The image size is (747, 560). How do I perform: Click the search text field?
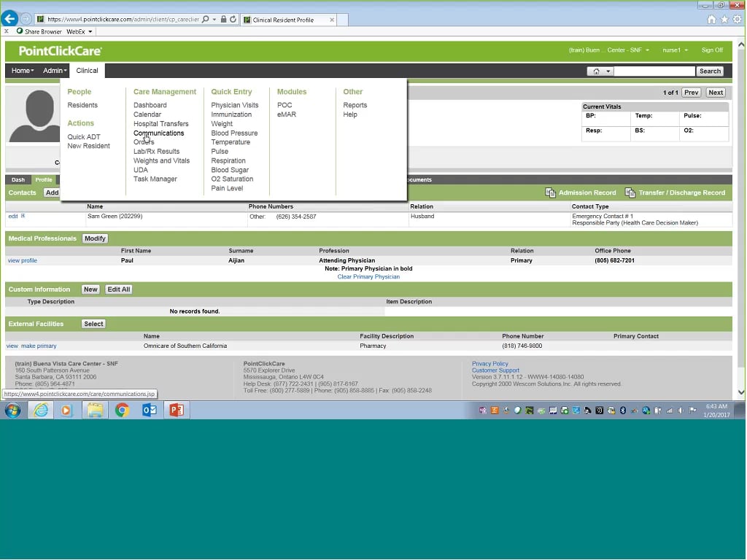click(x=654, y=71)
